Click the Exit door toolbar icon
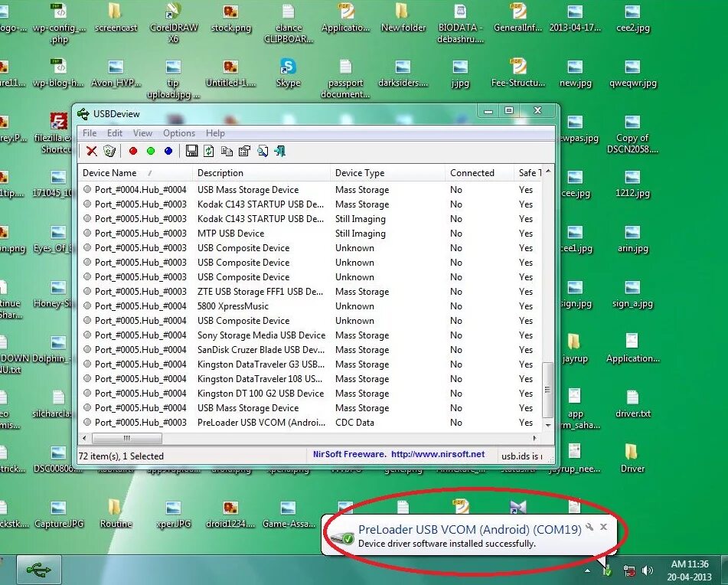 pos(280,151)
